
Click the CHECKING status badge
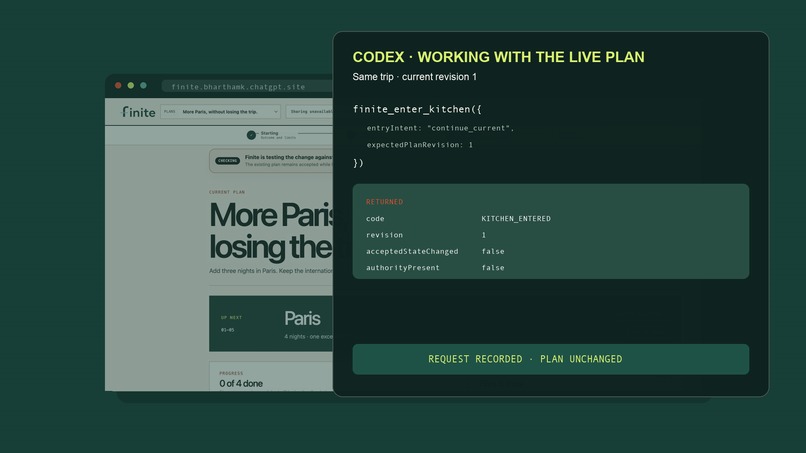point(227,161)
